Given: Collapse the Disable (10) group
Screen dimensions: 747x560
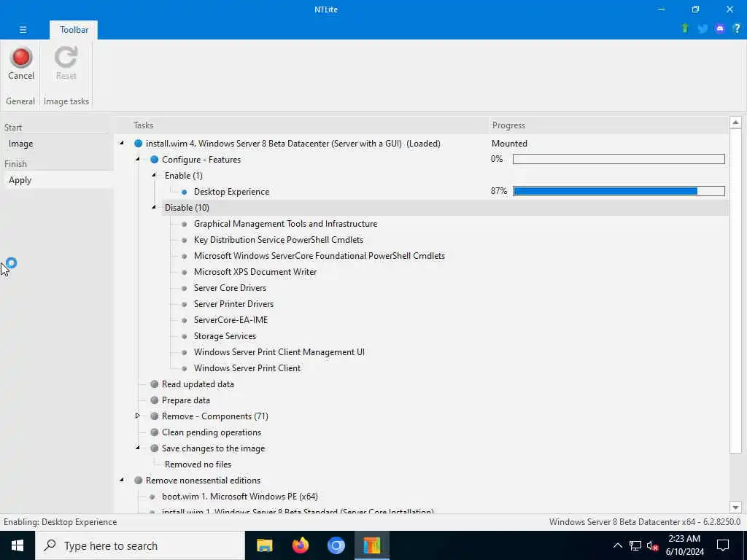Looking at the screenshot, I should 154,207.
